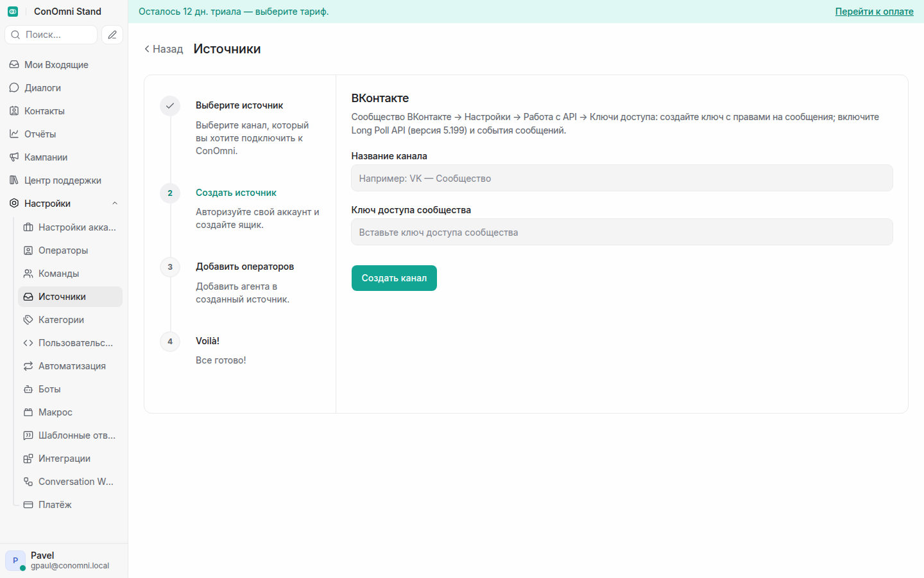
Task: Click the search magnifier icon
Action: pos(15,35)
